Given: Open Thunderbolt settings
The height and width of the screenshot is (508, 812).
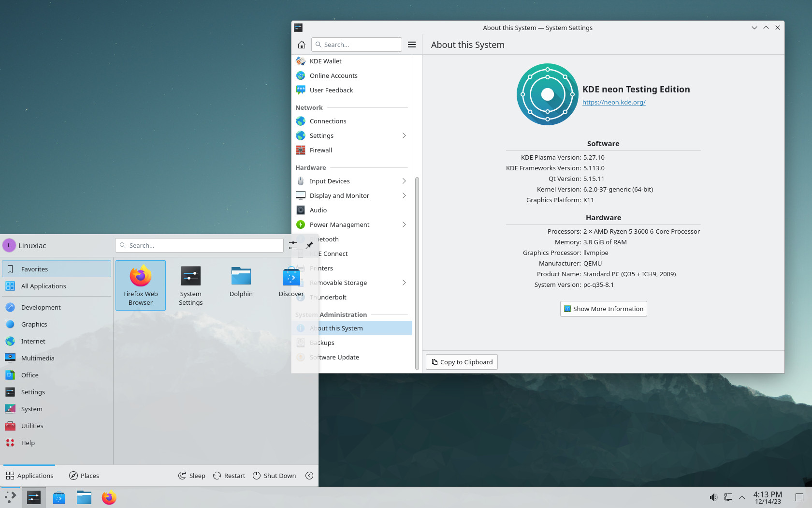Looking at the screenshot, I should pos(351,297).
